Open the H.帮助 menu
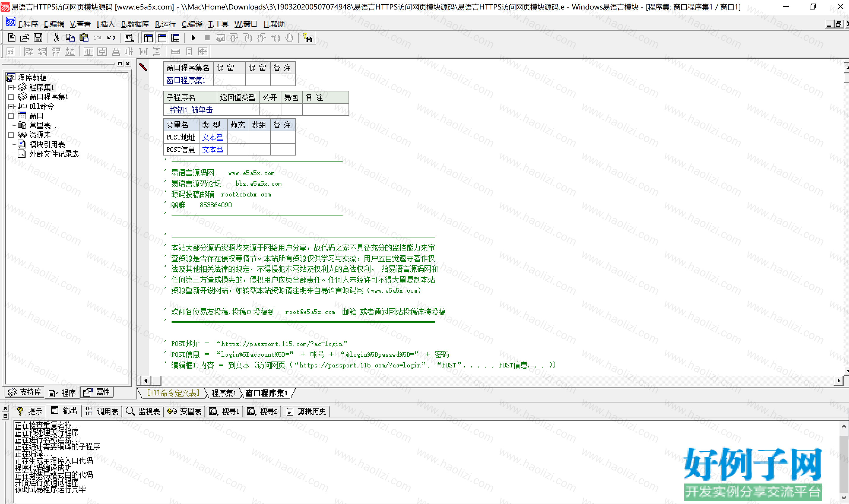Viewport: 849px width, 504px height. tap(274, 24)
